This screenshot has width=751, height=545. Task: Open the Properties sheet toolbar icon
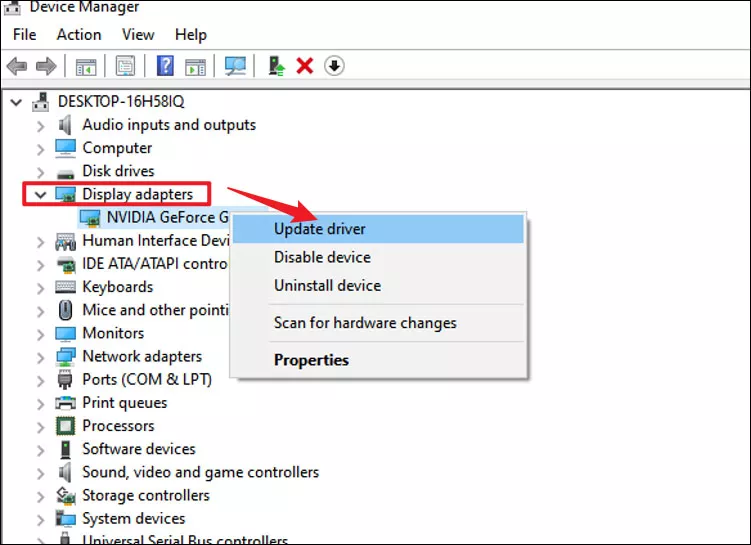pyautogui.click(x=125, y=66)
